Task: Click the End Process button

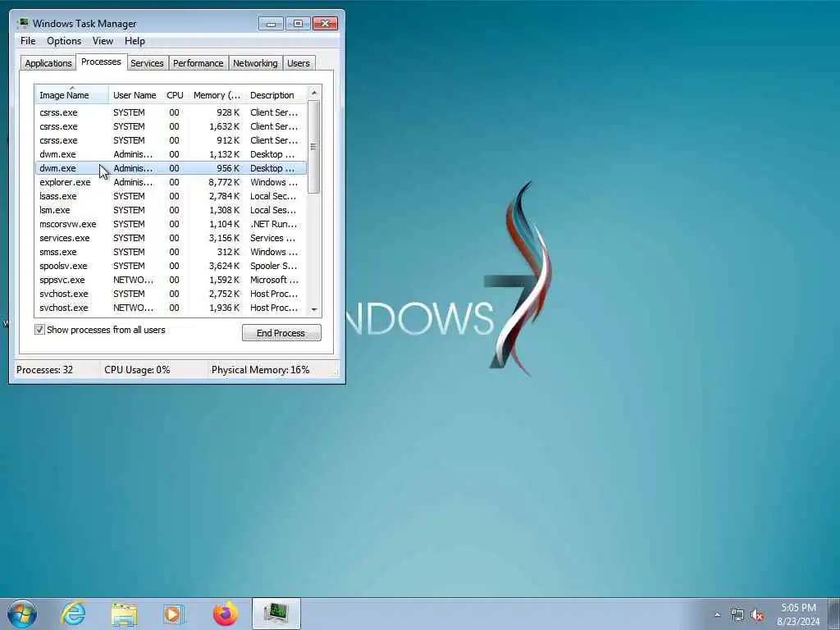Action: click(x=281, y=333)
